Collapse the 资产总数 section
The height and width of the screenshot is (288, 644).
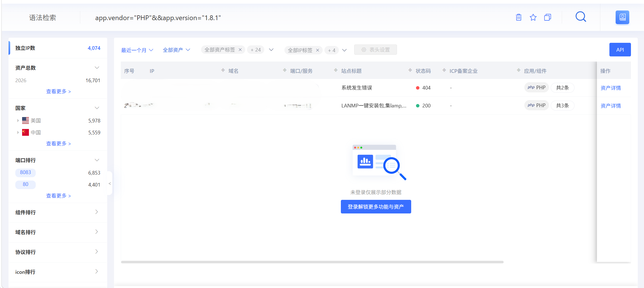pyautogui.click(x=97, y=68)
